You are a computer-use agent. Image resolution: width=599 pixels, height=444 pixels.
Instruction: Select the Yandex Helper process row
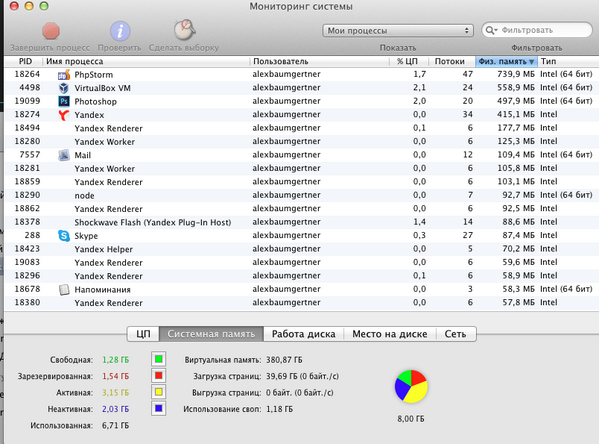(301, 249)
